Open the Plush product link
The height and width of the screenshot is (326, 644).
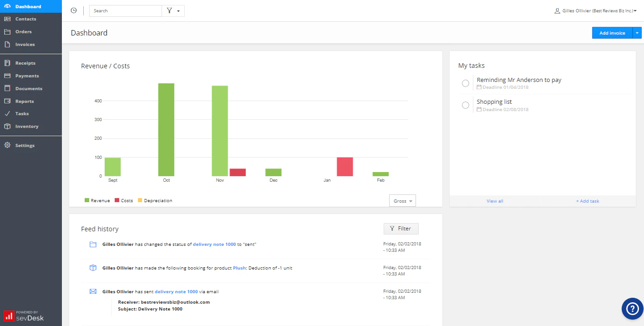pos(239,268)
